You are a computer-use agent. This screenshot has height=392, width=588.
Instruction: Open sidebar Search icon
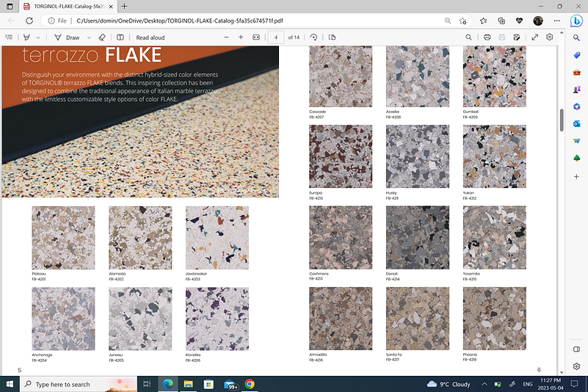coord(576,38)
